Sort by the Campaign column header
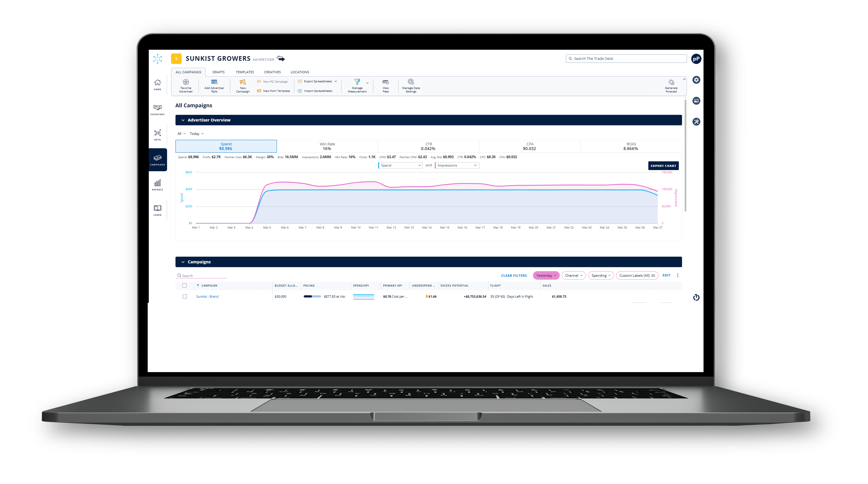This screenshot has width=868, height=484. (209, 286)
